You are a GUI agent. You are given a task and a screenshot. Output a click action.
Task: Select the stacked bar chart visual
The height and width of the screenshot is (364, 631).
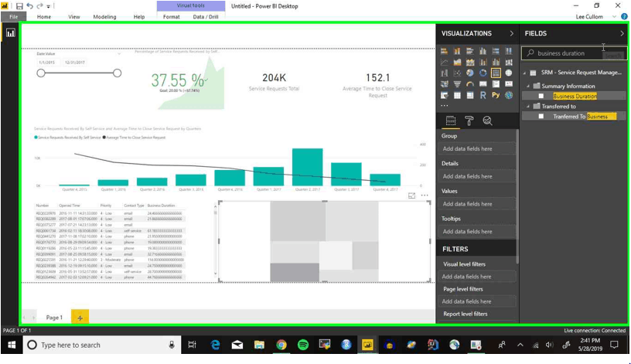pos(445,51)
